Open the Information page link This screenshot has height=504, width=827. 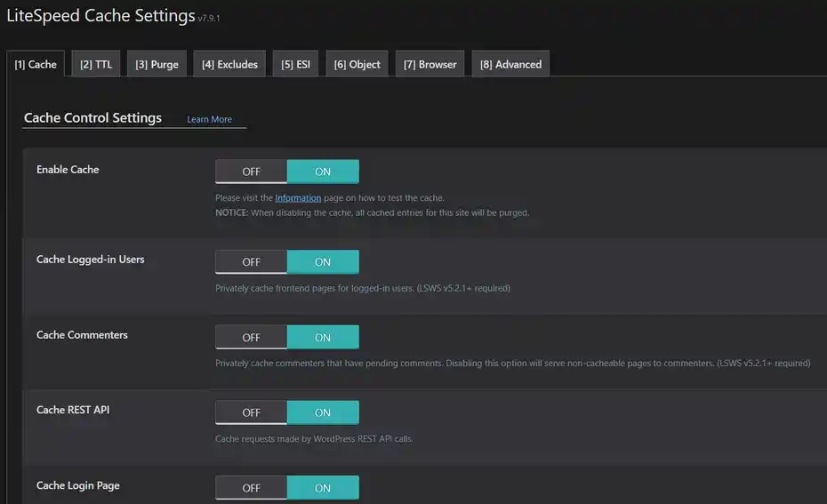click(x=298, y=197)
